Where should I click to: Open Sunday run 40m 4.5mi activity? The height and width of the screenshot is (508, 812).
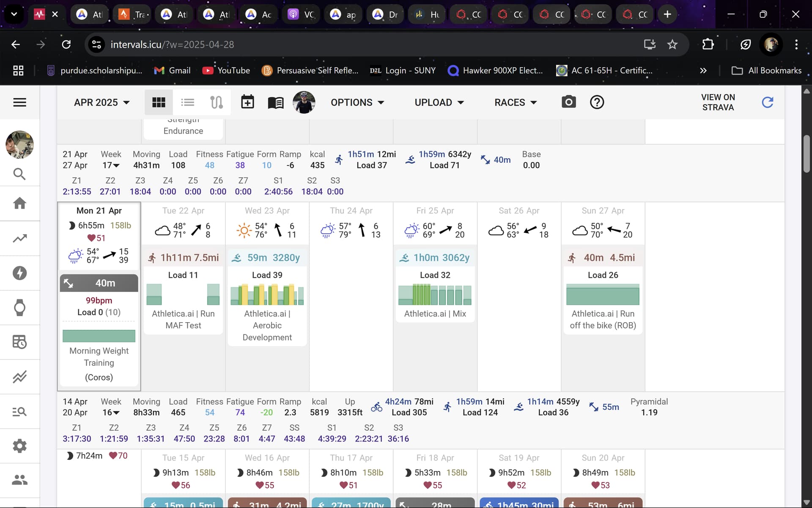603,257
